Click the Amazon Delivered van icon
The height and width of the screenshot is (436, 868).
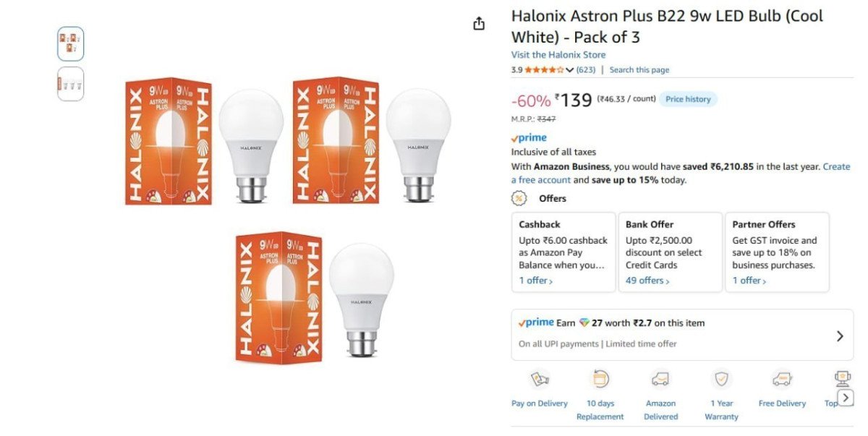660,377
